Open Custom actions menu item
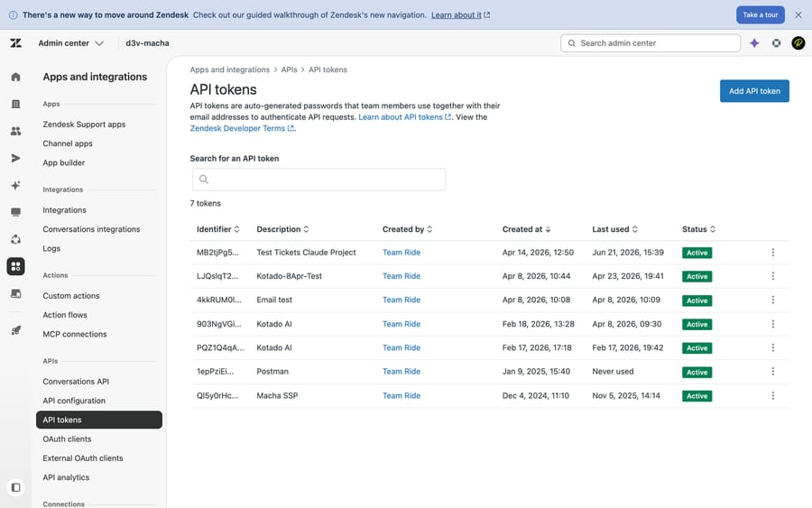The image size is (812, 508). tap(71, 296)
